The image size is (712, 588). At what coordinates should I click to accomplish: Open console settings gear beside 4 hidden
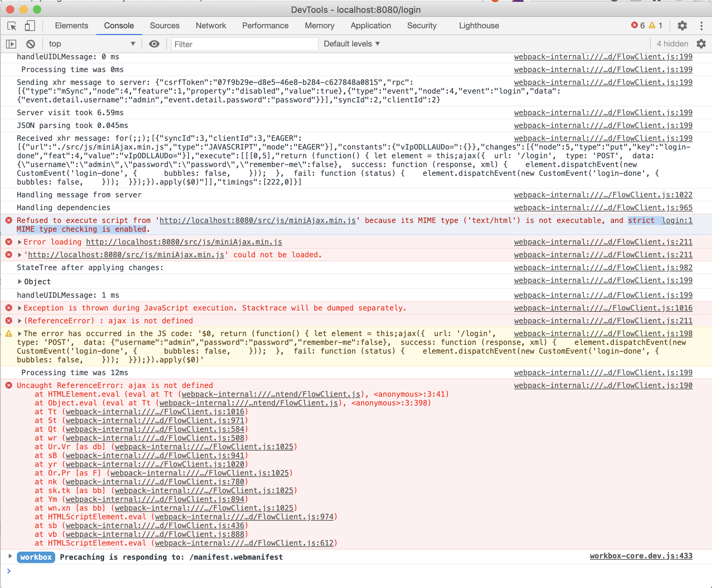click(701, 44)
